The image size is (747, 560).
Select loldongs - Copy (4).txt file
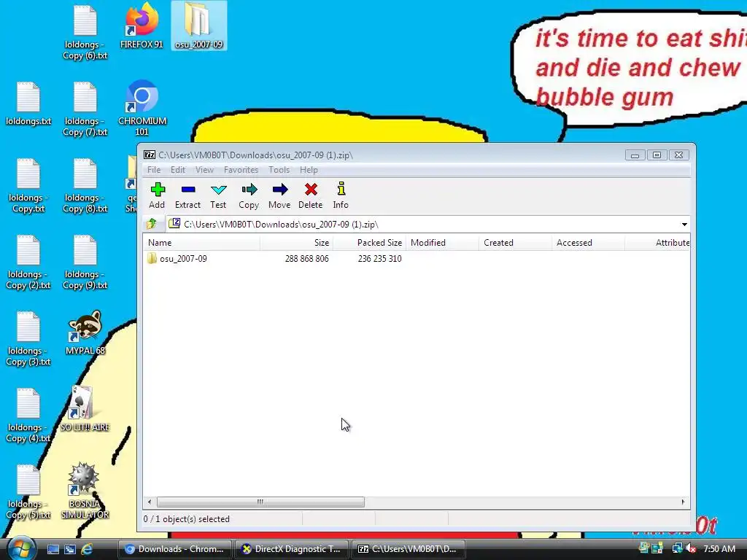[28, 416]
